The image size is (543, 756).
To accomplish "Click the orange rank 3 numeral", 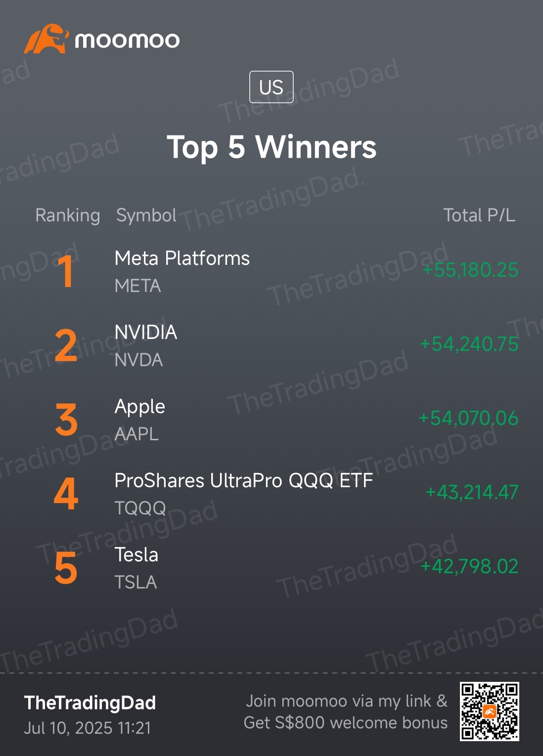I will 66,420.
